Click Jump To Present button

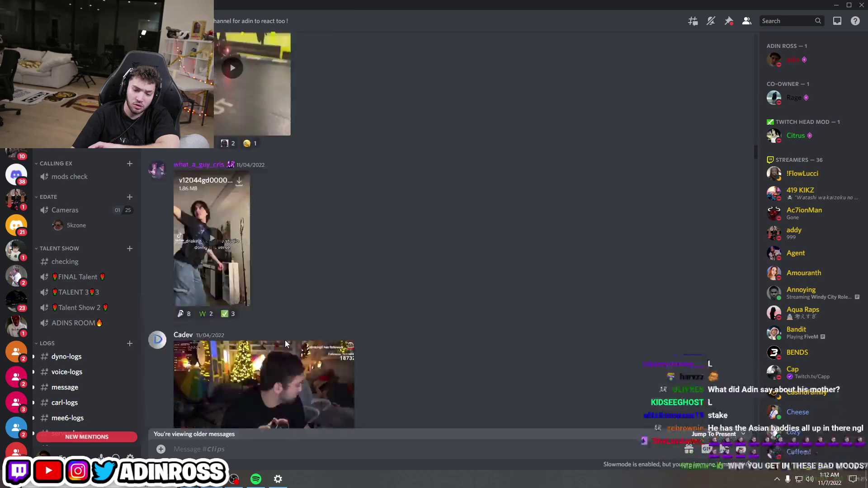(x=718, y=434)
